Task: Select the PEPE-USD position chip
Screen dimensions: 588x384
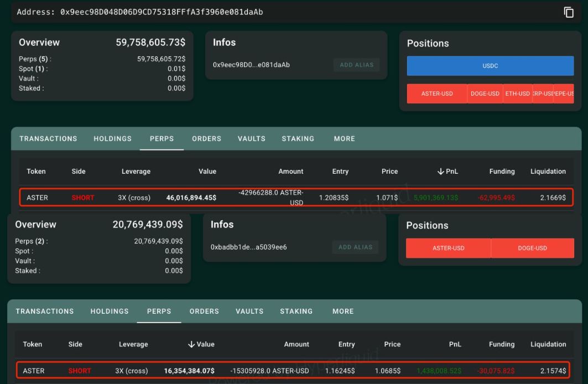Action: 565,94
